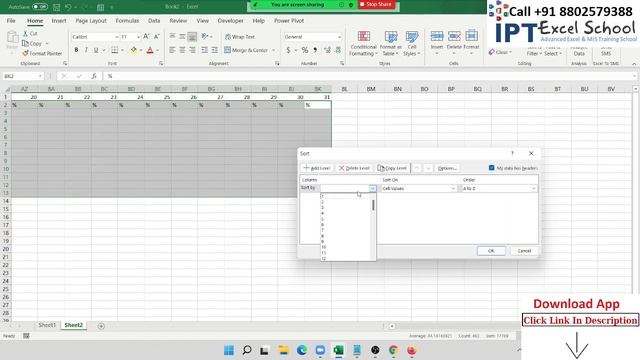Open Windows Start menu on taskbar
640x360 pixels.
(x=229, y=350)
